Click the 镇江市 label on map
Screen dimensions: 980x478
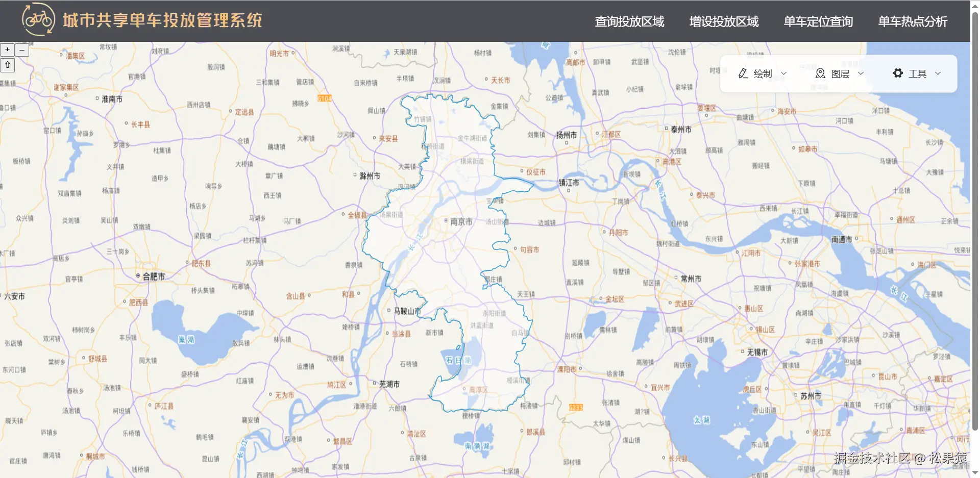point(569,182)
